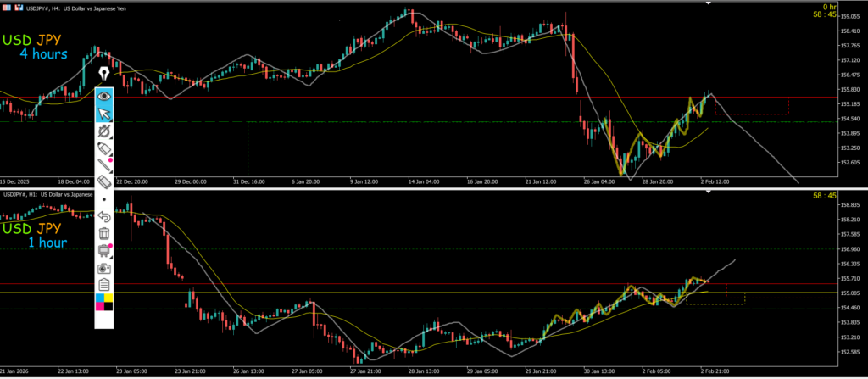Toggle the eye visibility button
The height and width of the screenshot is (379, 868).
pos(104,97)
